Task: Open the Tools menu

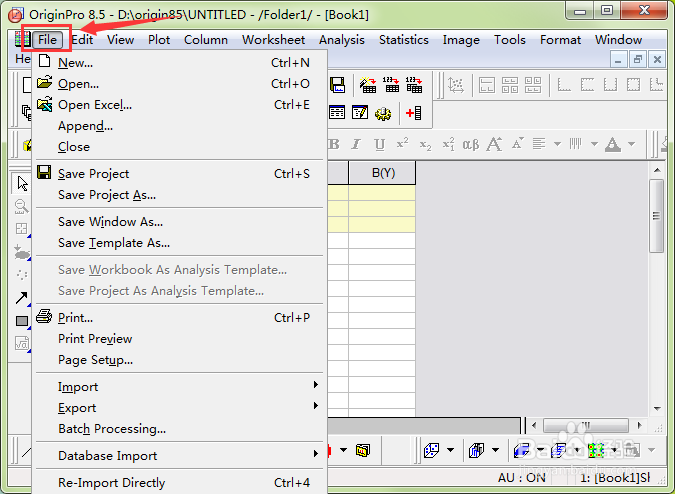Action: [510, 40]
